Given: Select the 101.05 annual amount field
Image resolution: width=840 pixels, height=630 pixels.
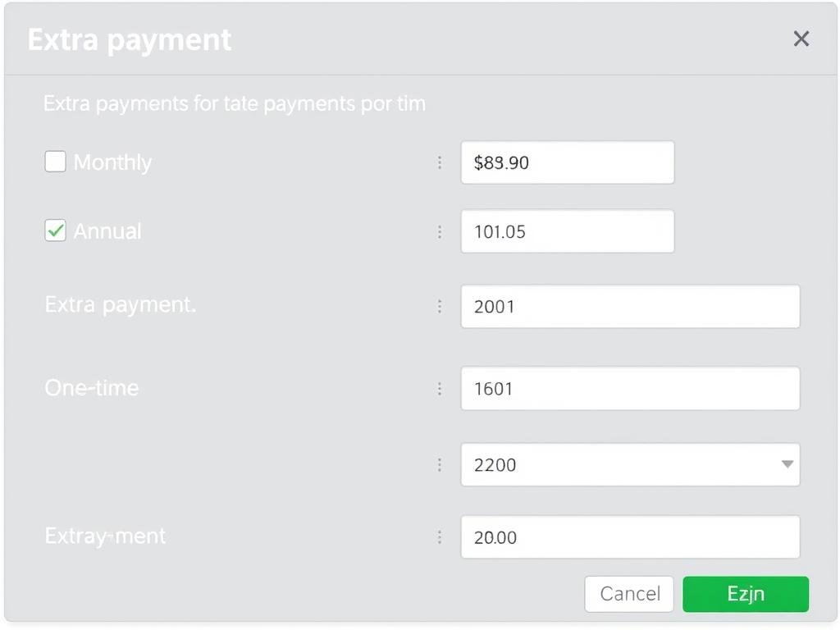Looking at the screenshot, I should click(567, 231).
